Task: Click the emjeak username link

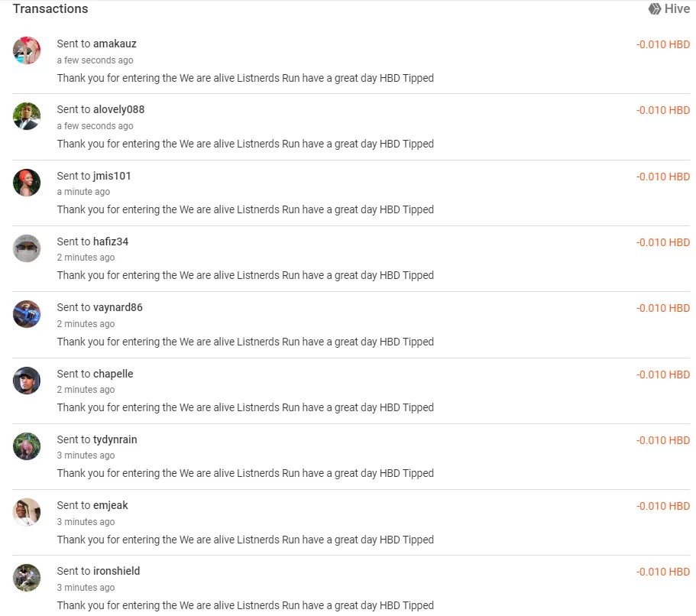Action: coord(110,505)
